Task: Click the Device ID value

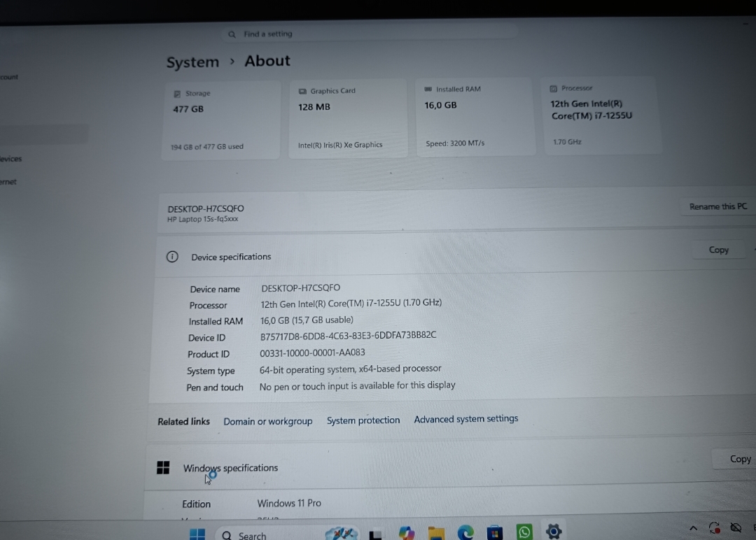Action: coord(348,335)
